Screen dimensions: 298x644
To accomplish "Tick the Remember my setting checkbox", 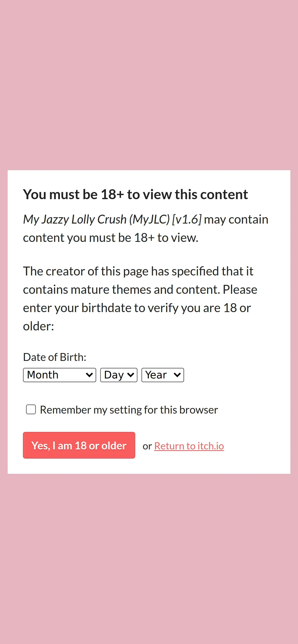I will (31, 409).
